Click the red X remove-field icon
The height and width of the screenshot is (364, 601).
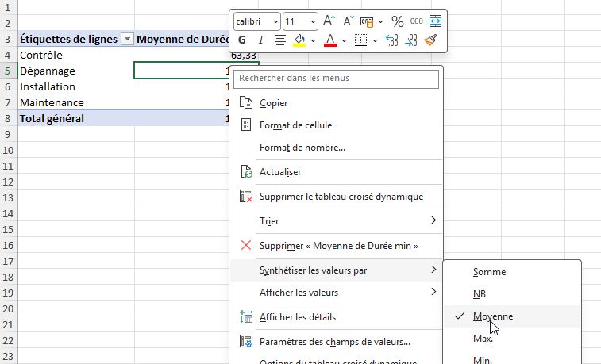click(246, 245)
